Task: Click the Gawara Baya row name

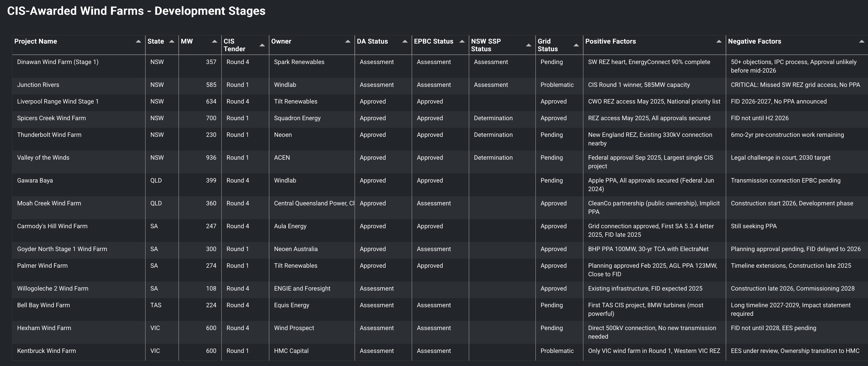Action: coord(35,181)
